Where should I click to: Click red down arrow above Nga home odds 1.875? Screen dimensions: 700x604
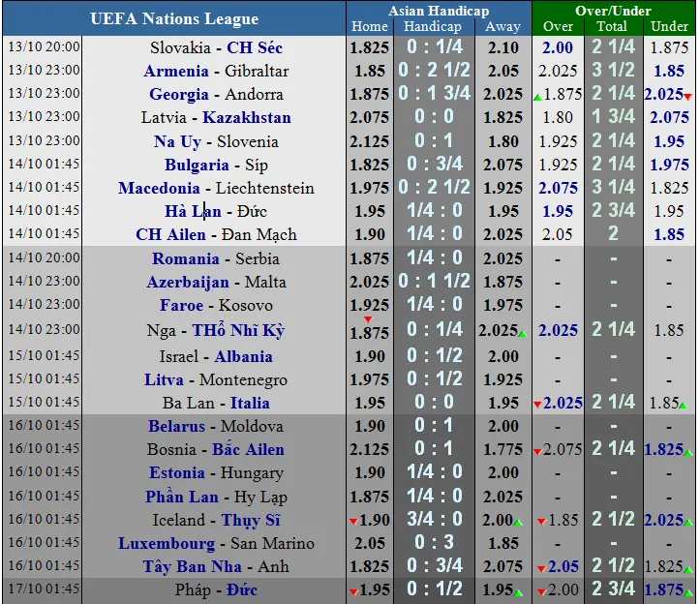(368, 319)
